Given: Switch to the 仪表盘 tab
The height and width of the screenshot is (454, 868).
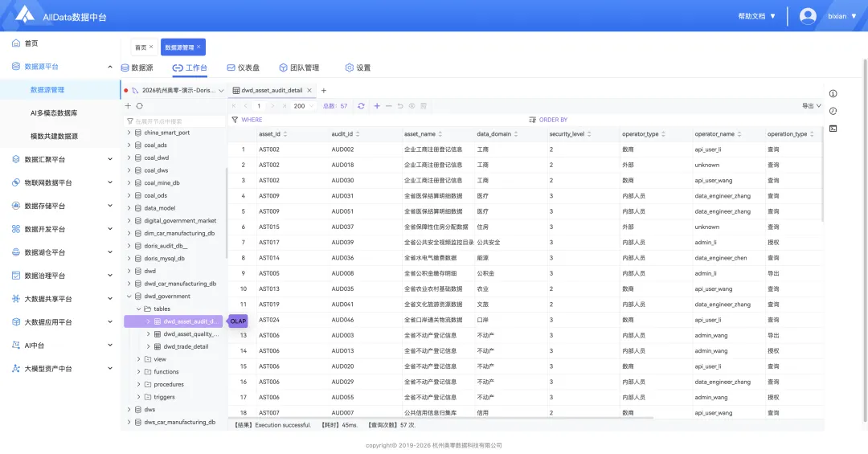Looking at the screenshot, I should pyautogui.click(x=243, y=67).
